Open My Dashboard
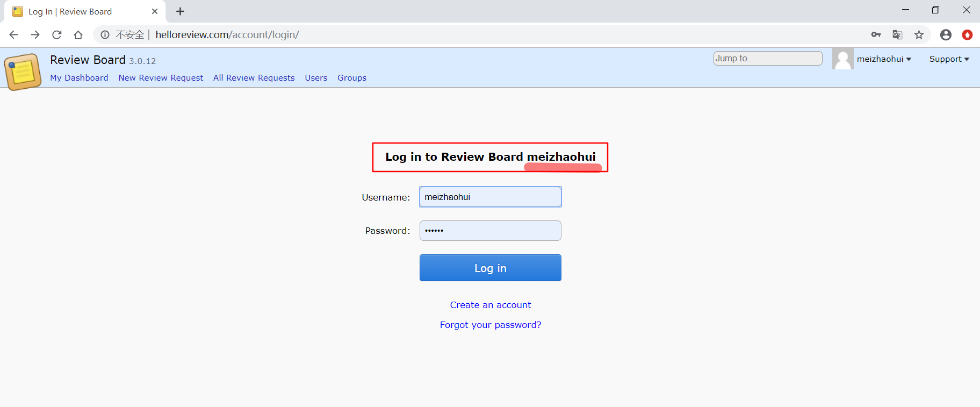980x407 pixels. tap(79, 78)
